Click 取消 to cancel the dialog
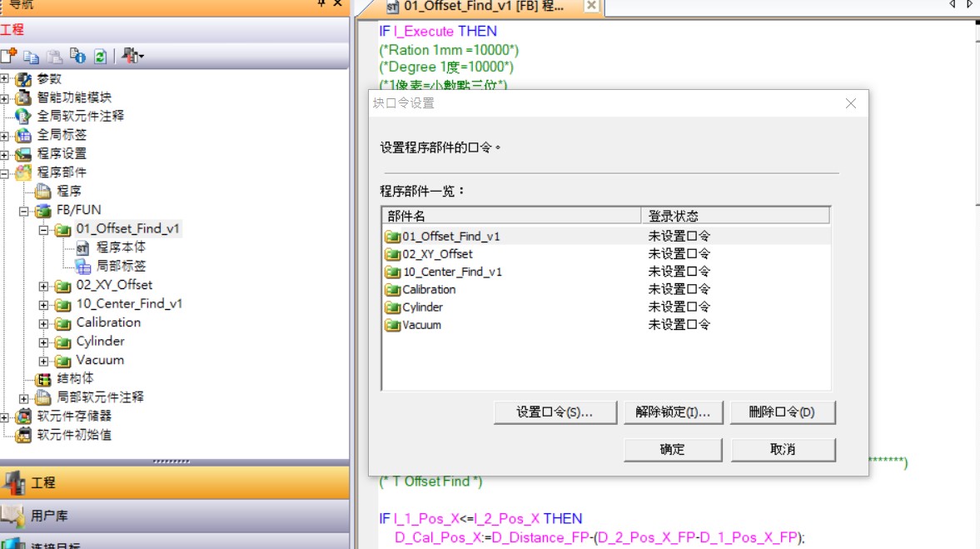 pyautogui.click(x=783, y=450)
